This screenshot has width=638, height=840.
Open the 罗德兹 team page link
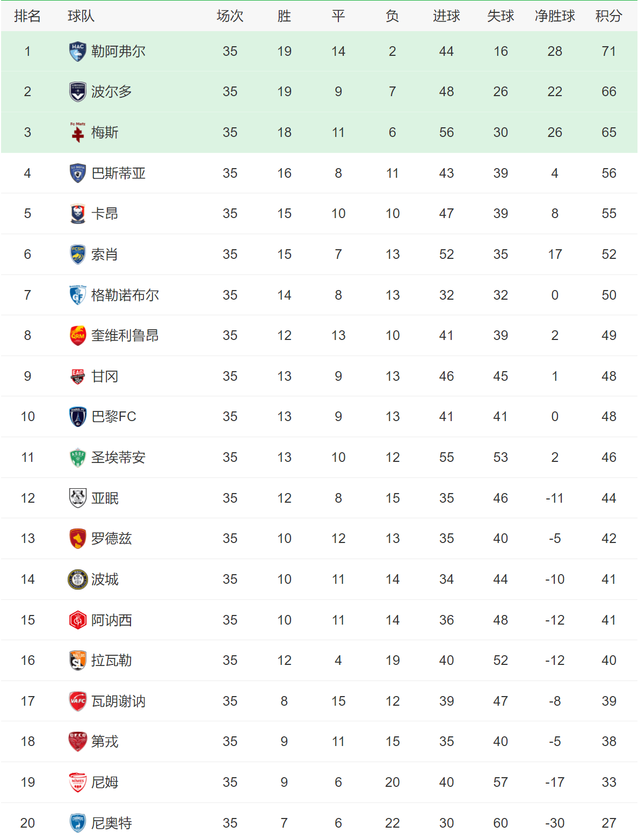click(111, 539)
